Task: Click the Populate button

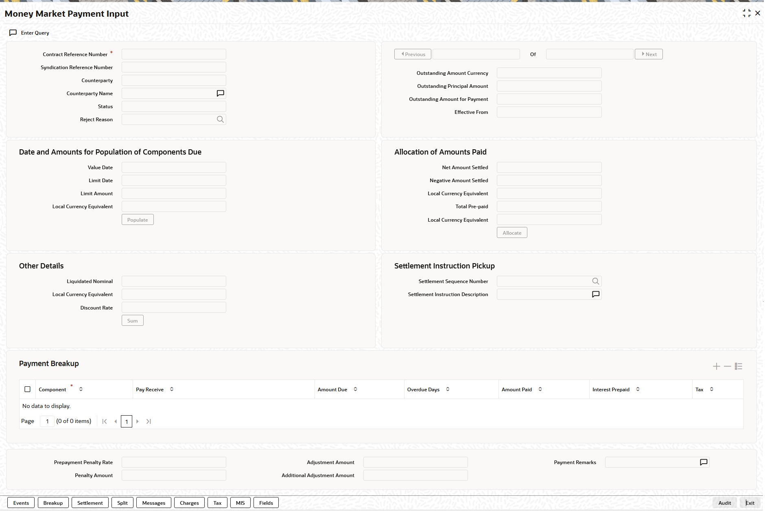Action: pyautogui.click(x=138, y=220)
